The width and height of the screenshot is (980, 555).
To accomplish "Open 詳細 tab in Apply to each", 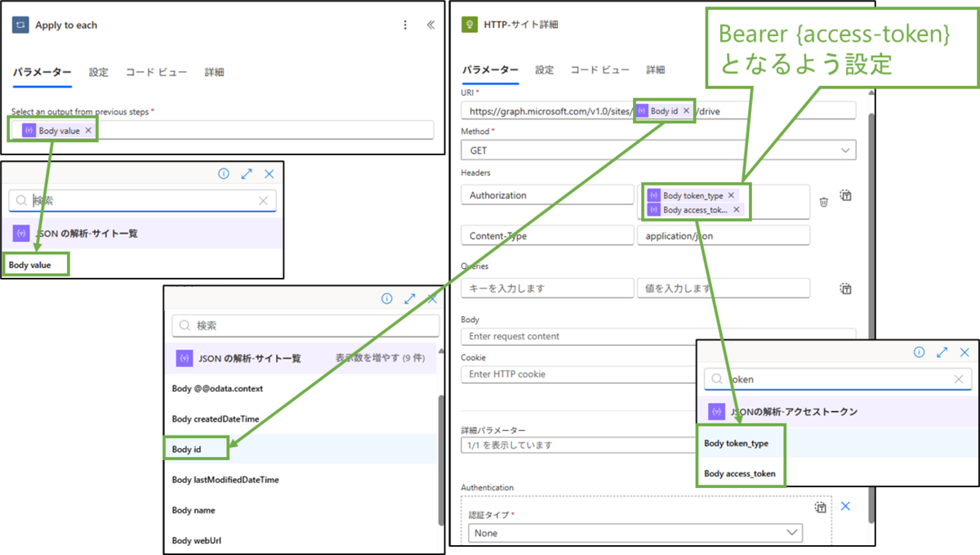I will point(214,72).
